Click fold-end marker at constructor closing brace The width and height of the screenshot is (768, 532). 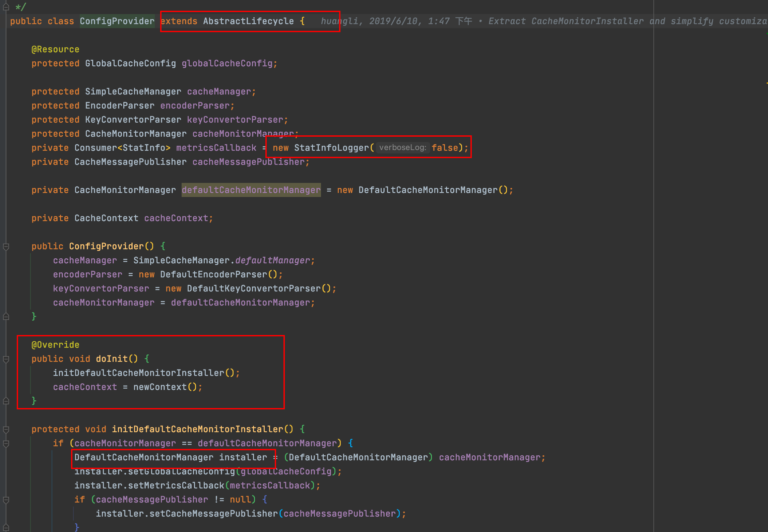tap(6, 316)
